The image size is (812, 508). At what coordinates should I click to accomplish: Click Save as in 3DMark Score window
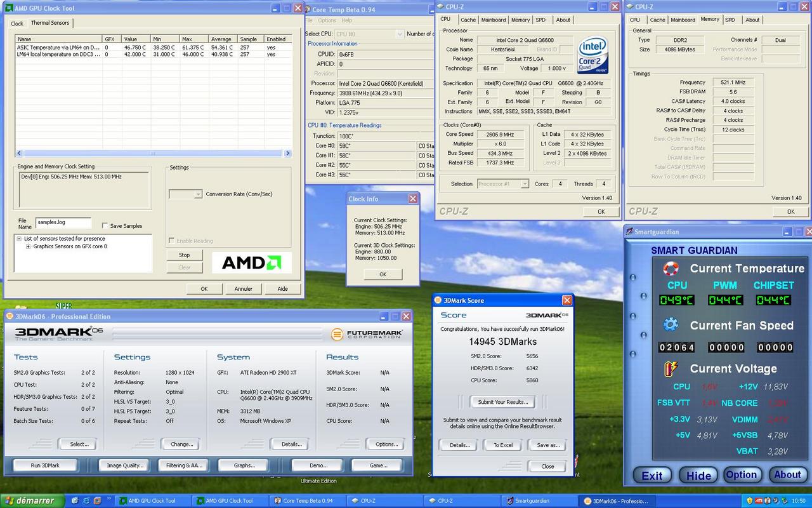pyautogui.click(x=548, y=445)
